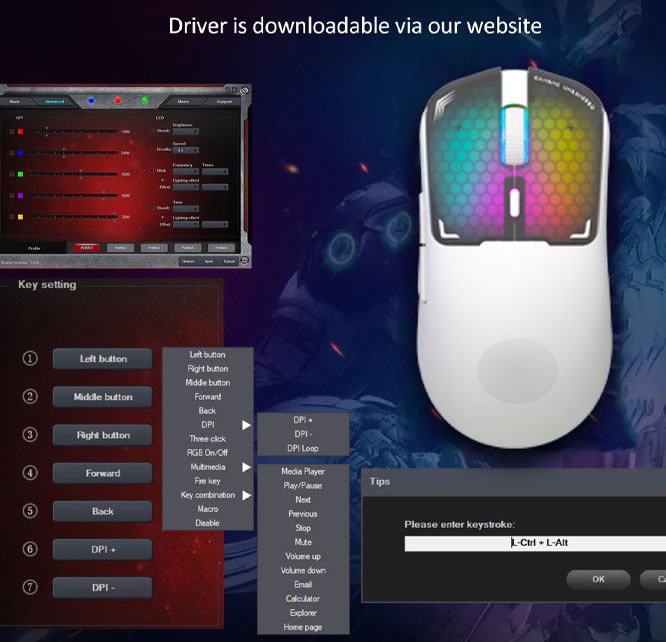This screenshot has width=666, height=642.
Task: Click the Middle button key assignment
Action: 103,397
